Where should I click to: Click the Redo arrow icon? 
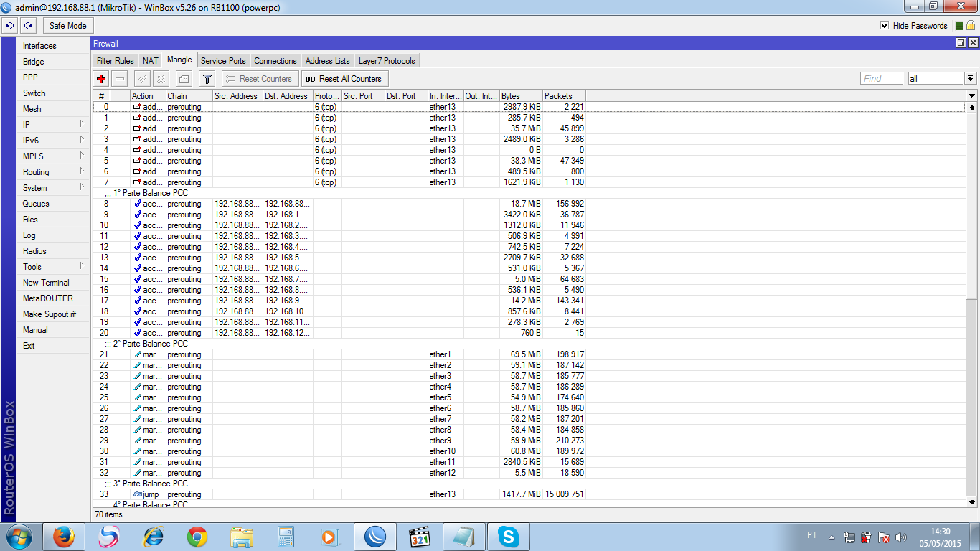tap(27, 26)
